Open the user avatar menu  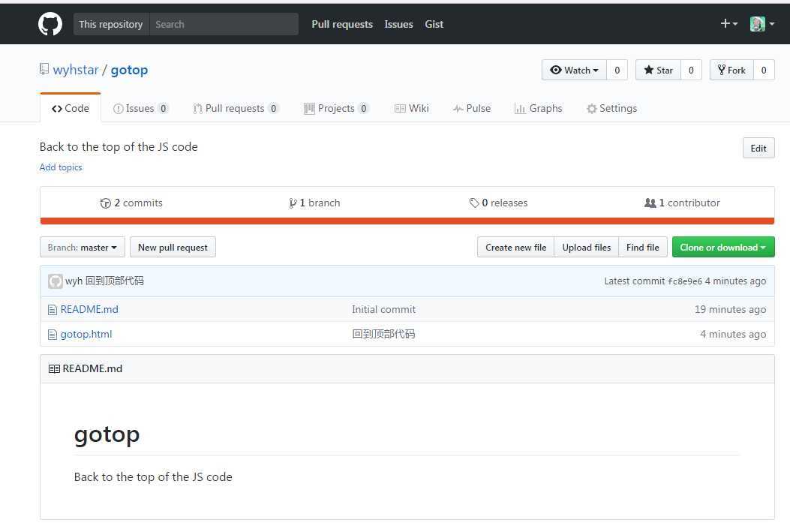tap(761, 24)
